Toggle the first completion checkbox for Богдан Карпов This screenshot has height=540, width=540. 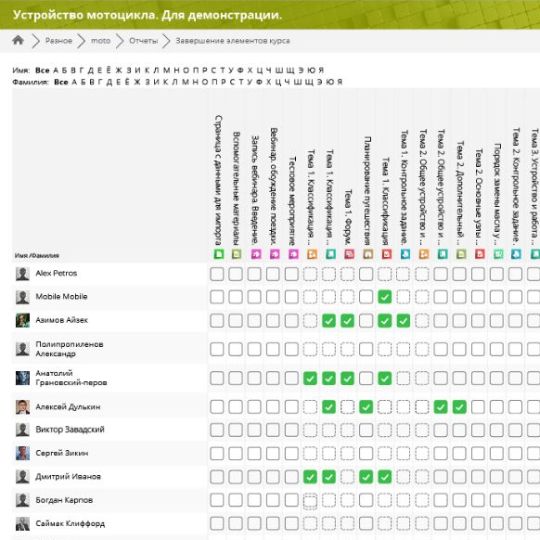coord(217,500)
